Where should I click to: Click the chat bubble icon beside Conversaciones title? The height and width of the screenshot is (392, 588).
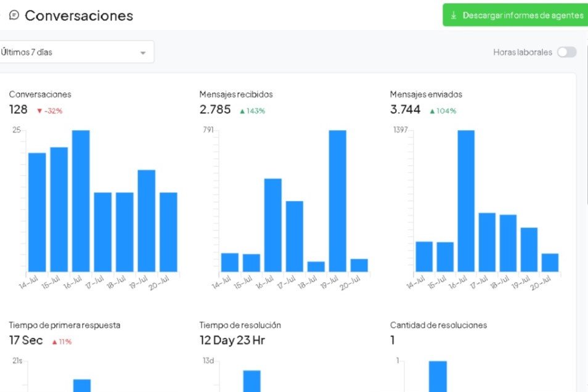14,15
